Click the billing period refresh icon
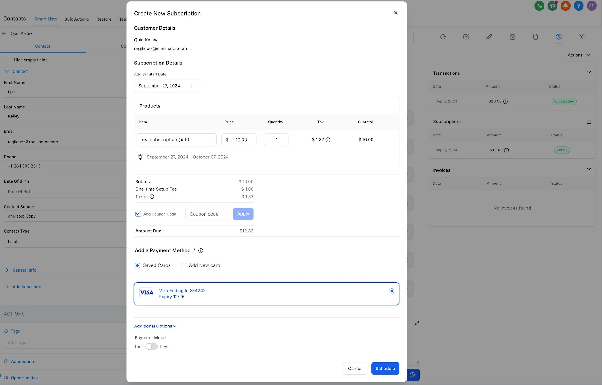 pyautogui.click(x=140, y=157)
